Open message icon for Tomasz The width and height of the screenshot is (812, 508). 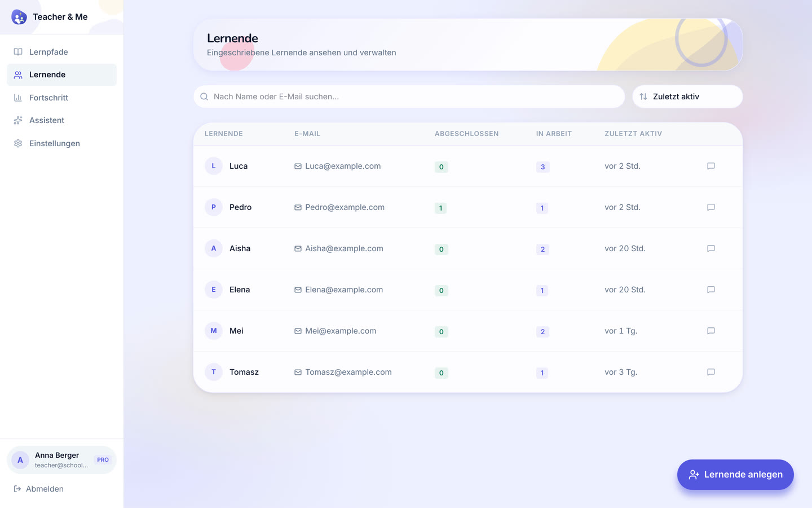(711, 372)
